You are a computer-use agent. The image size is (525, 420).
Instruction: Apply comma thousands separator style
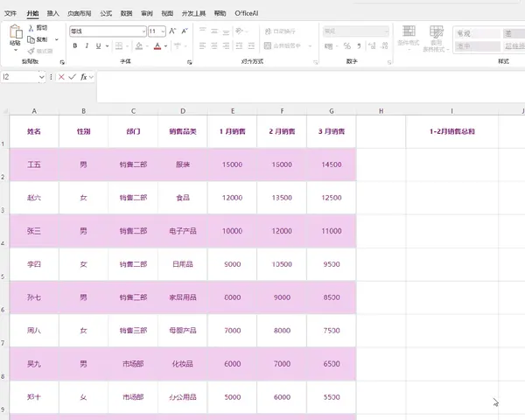[x=359, y=45]
